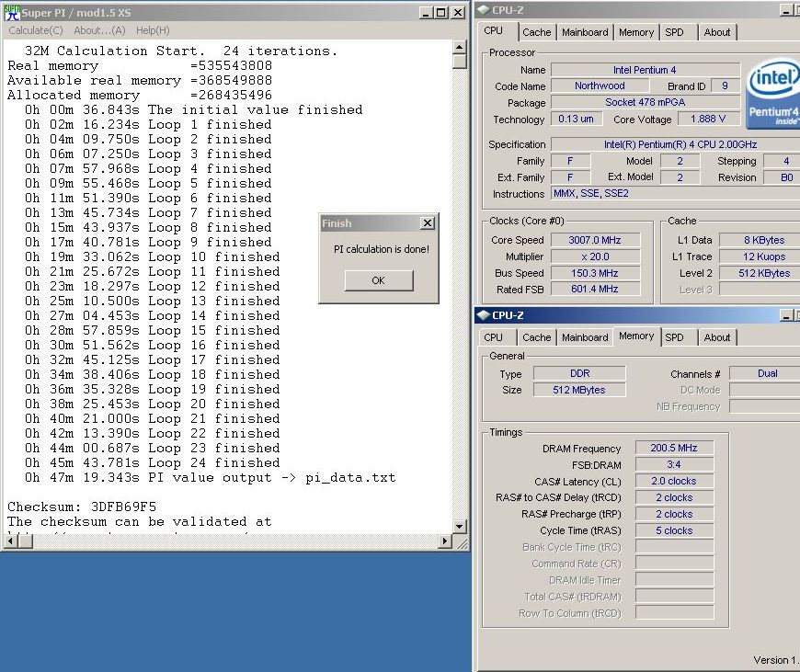This screenshot has width=800, height=672.
Task: Click the Cycle Time (tRAS) value '5 clocks'
Action: pos(674,530)
